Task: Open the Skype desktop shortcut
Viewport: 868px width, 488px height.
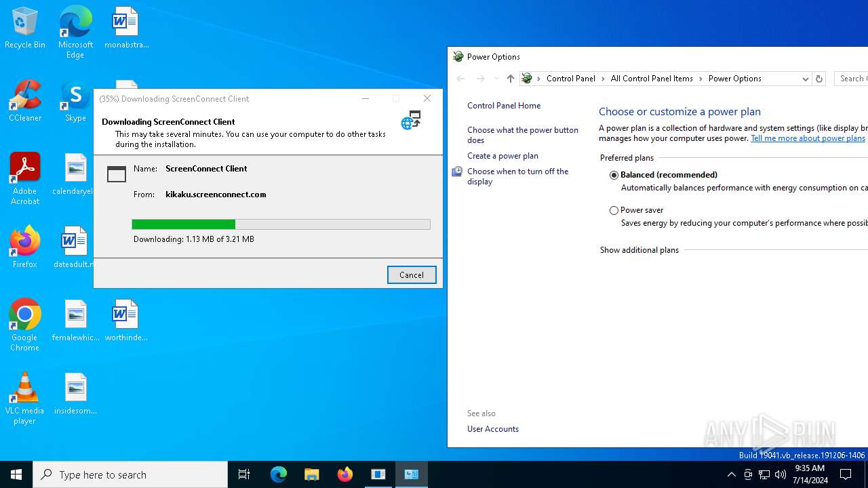Action: (x=75, y=101)
